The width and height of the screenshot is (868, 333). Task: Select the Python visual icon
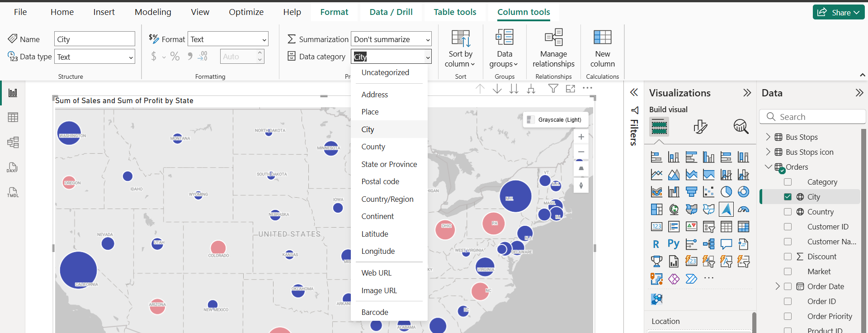click(674, 244)
